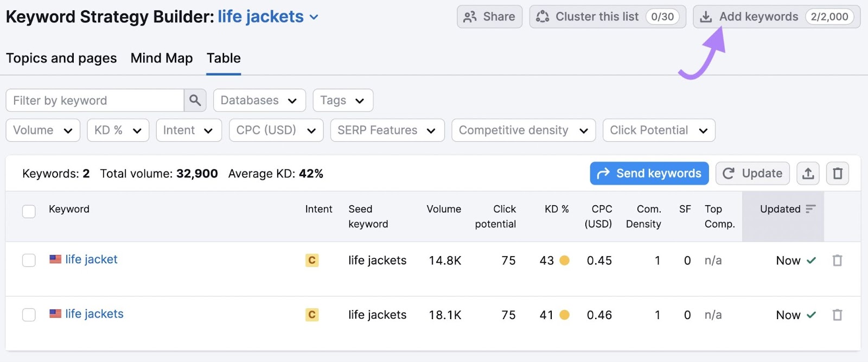Click the Com. Density column header

pyautogui.click(x=643, y=217)
